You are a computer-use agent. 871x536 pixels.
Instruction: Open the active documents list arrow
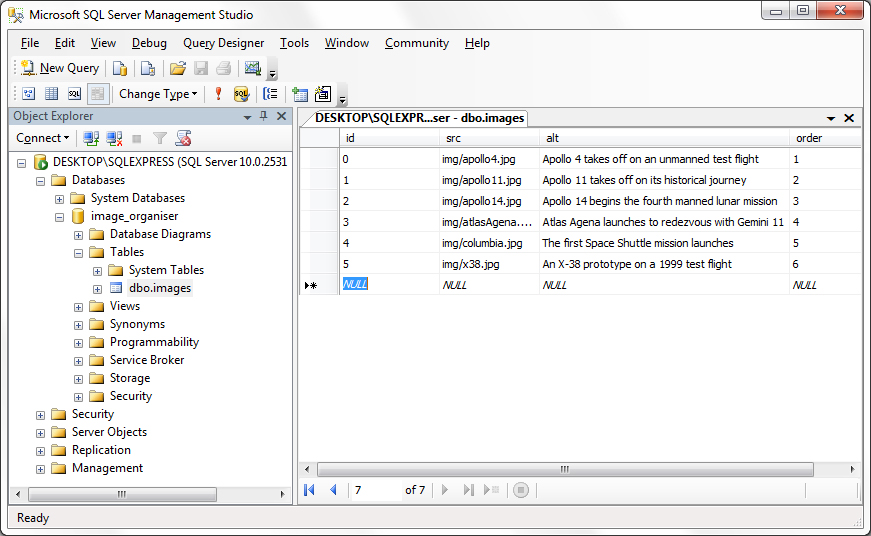point(830,118)
